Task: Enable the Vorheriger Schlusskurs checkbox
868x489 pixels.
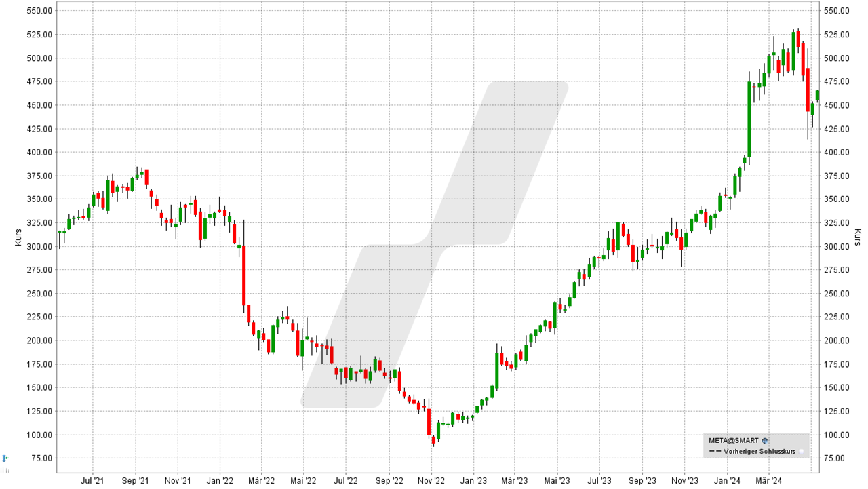Action: click(x=801, y=452)
